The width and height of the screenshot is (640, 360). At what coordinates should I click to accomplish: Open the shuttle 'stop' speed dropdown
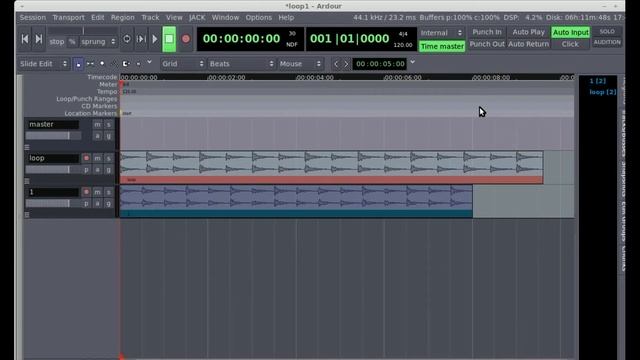pos(57,42)
